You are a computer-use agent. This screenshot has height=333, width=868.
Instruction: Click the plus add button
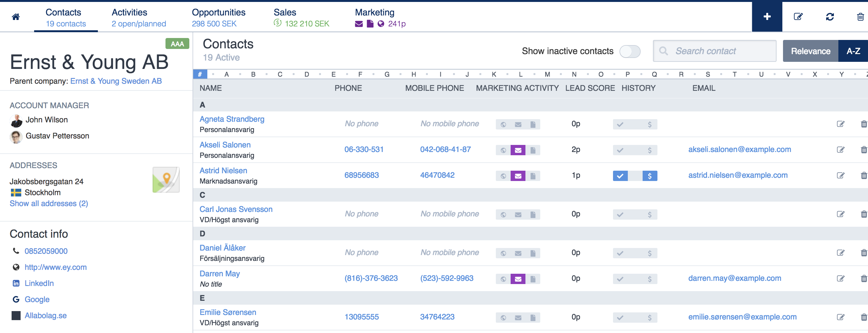tap(767, 16)
